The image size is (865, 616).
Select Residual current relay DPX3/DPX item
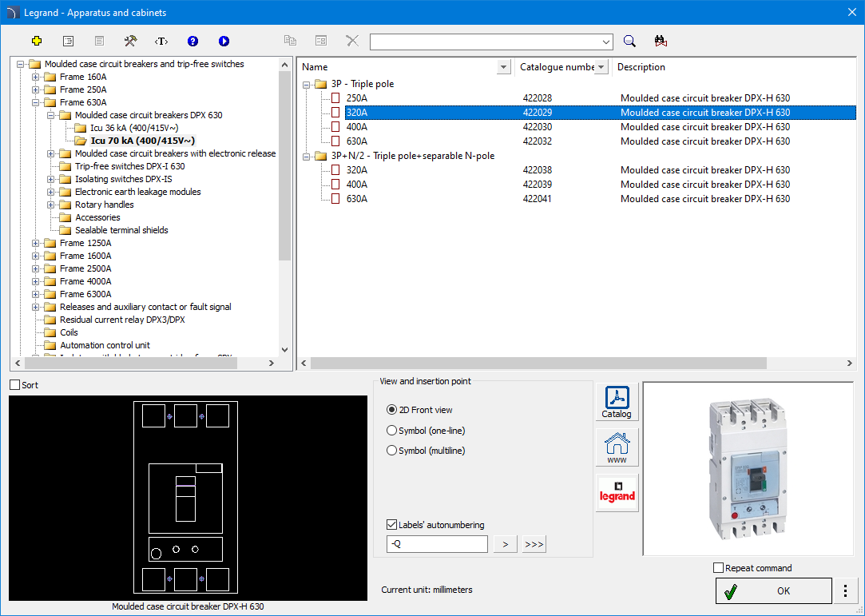click(122, 320)
